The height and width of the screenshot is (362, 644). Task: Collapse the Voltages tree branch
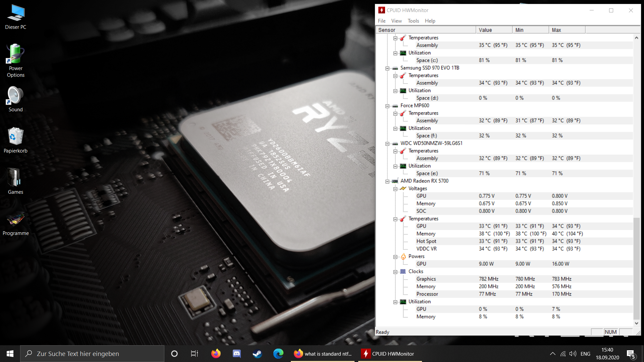[x=395, y=189]
